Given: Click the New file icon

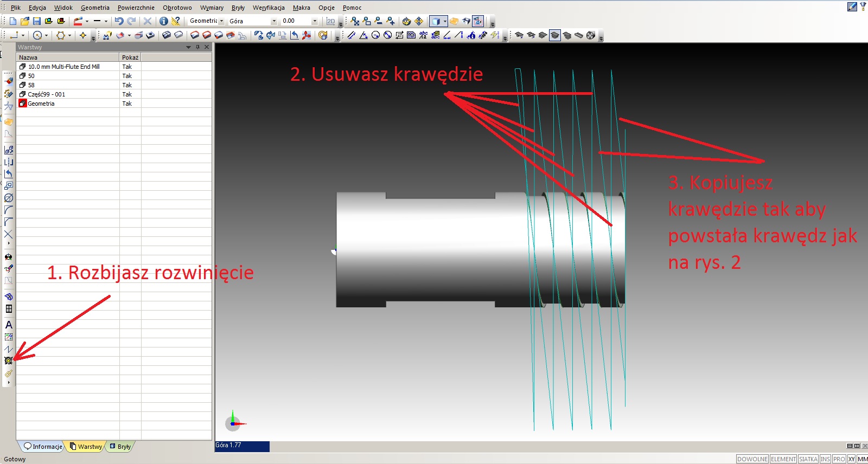Looking at the screenshot, I should pos(13,21).
